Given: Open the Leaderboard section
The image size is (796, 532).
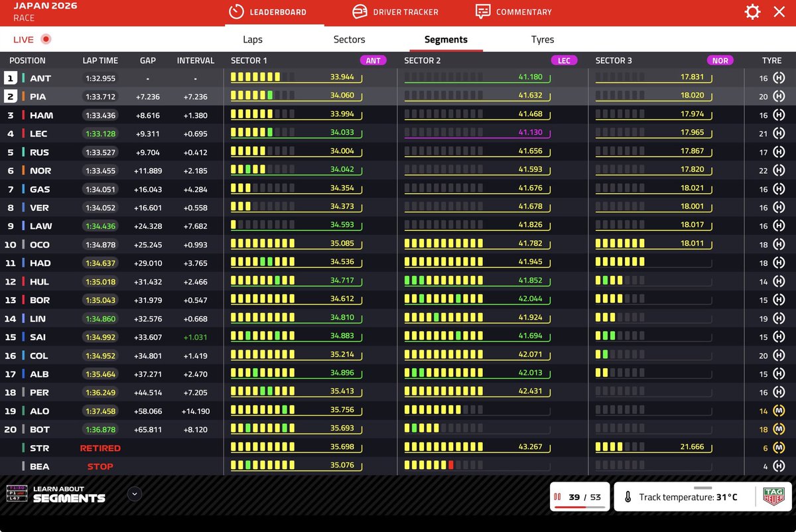Looking at the screenshot, I should [x=268, y=12].
